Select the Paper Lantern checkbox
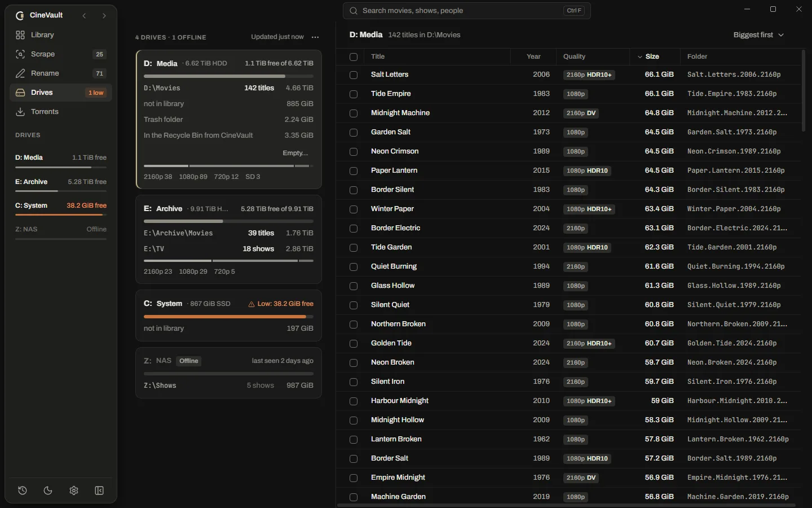The image size is (812, 508). (354, 171)
